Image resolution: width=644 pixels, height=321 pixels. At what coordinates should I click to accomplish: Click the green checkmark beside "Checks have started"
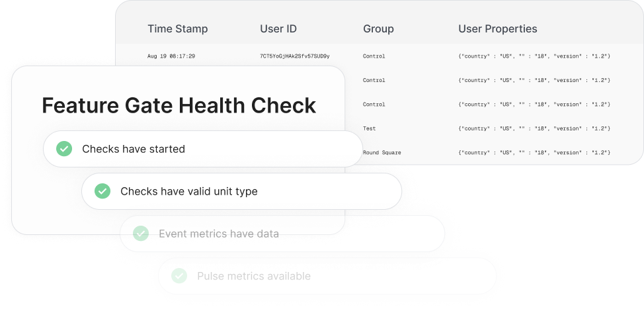64,149
